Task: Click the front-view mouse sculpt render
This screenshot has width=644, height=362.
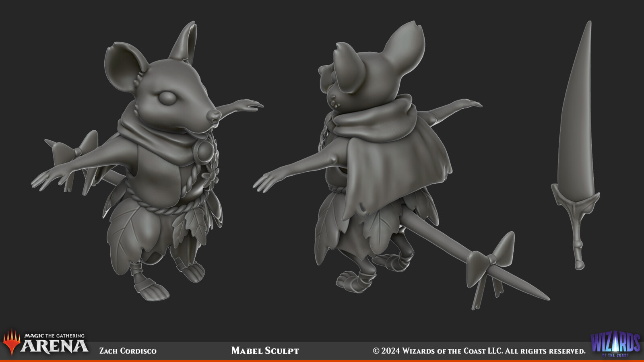Action: 147,161
